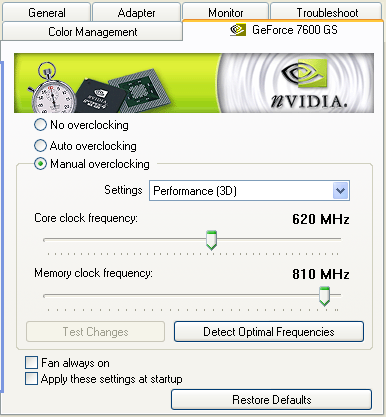
Task: Switch to Color Management tab
Action: [92, 32]
